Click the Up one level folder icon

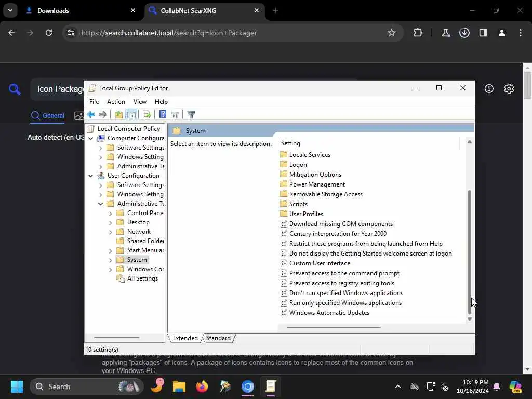pyautogui.click(x=119, y=115)
